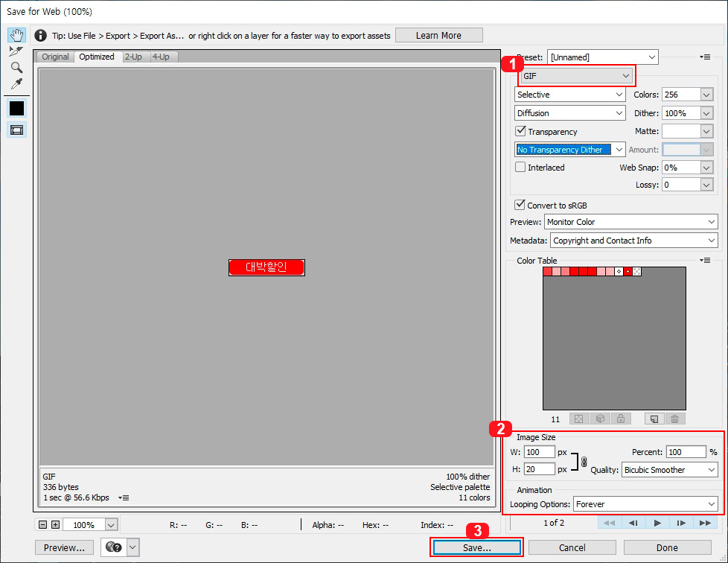This screenshot has width=728, height=563.
Task: Click the Done button
Action: coord(667,547)
